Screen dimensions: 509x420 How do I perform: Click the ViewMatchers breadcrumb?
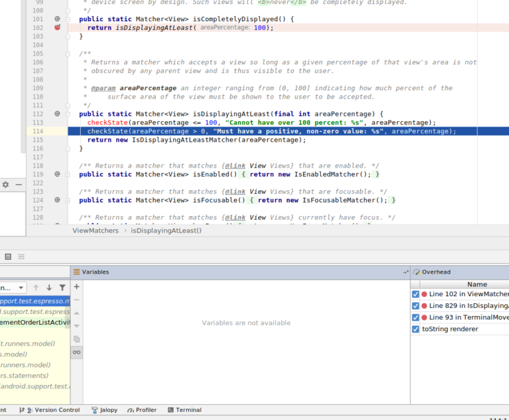(95, 231)
